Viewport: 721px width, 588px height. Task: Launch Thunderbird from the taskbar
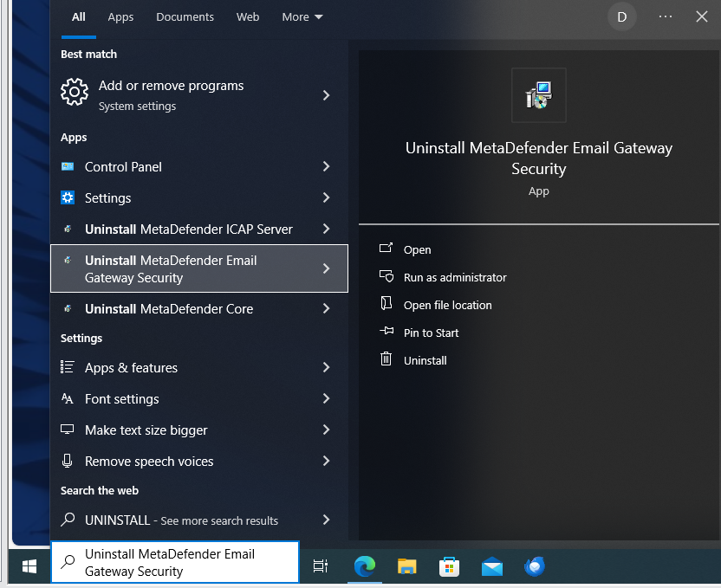(x=535, y=566)
